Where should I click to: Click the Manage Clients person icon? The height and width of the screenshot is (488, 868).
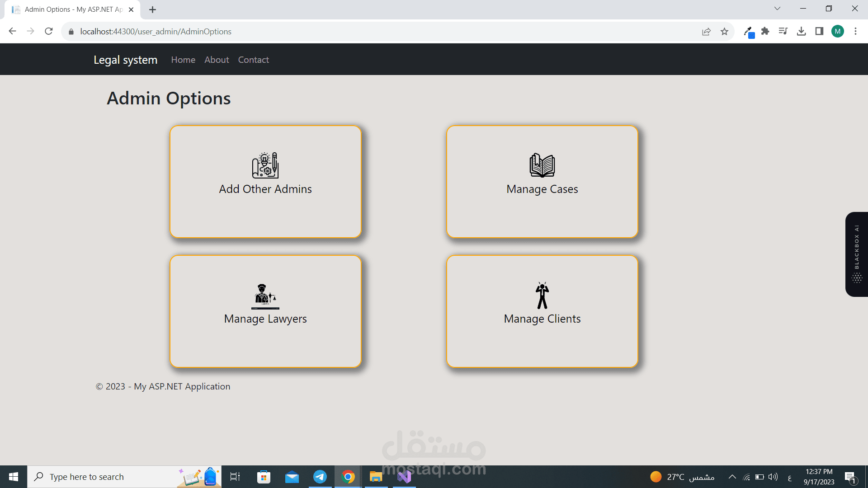(542, 296)
